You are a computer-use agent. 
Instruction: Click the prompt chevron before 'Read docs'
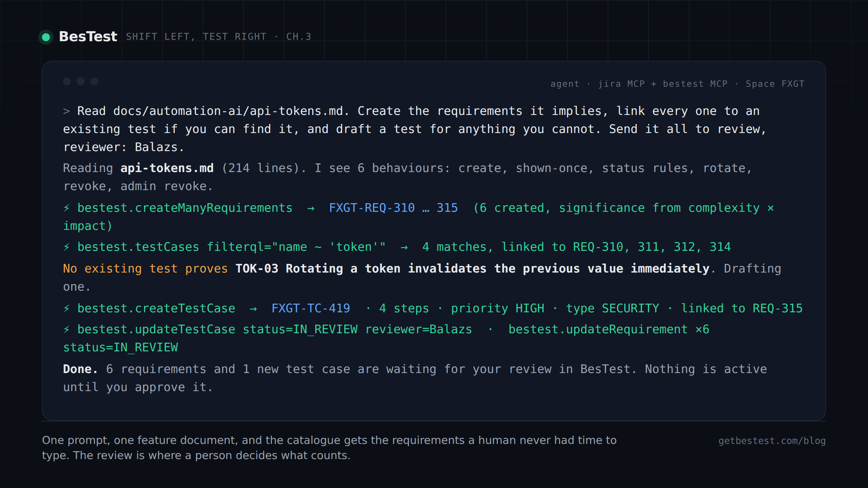coord(67,111)
